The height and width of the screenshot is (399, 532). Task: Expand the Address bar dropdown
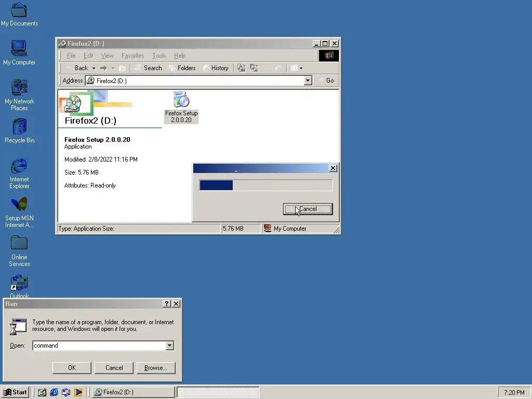308,81
